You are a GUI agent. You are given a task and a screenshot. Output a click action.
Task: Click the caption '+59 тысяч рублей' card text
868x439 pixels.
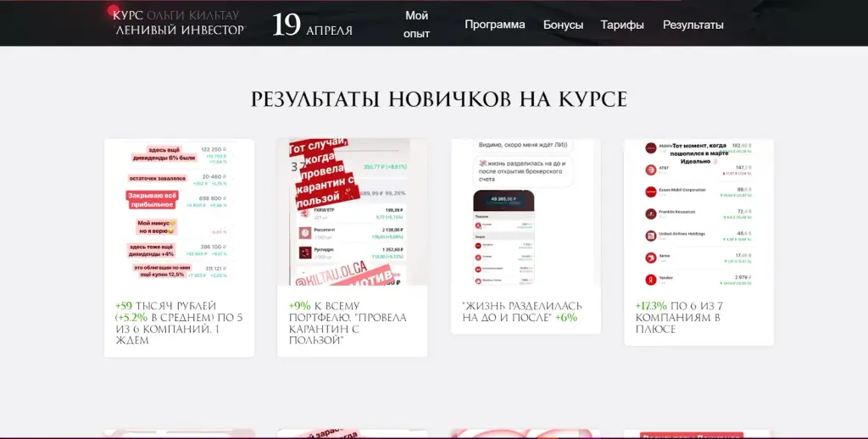179,323
